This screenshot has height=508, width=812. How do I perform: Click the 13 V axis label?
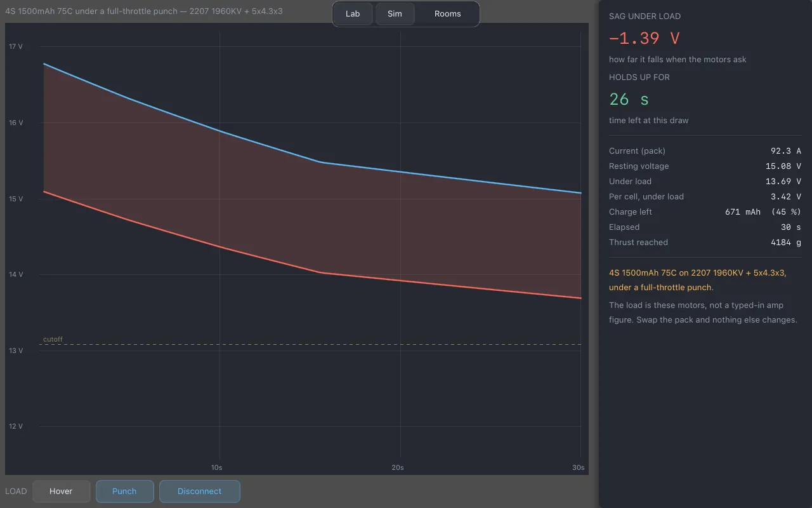coord(15,351)
